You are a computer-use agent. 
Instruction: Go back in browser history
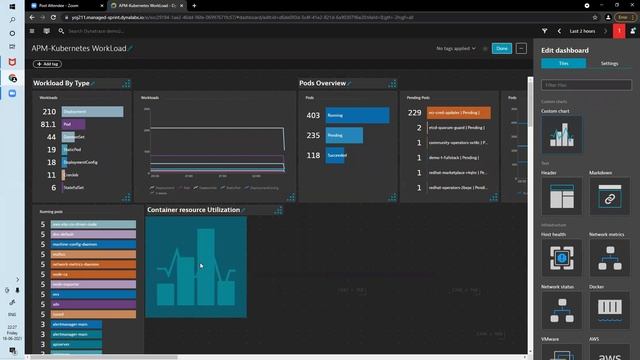tap(32, 18)
